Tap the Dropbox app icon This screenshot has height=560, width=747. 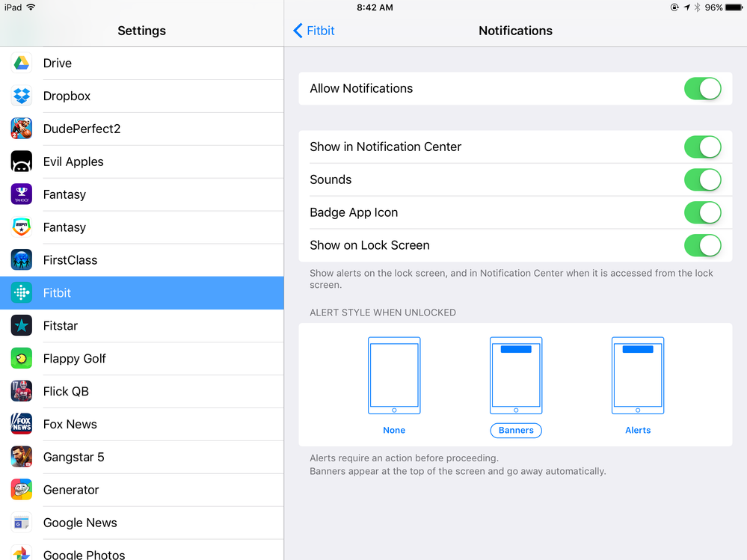coord(22,96)
